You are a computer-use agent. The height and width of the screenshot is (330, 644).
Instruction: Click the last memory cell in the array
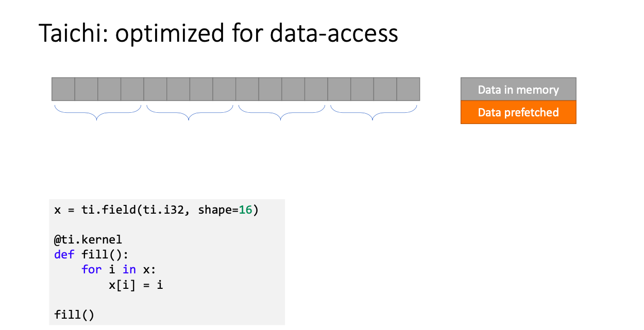point(408,89)
